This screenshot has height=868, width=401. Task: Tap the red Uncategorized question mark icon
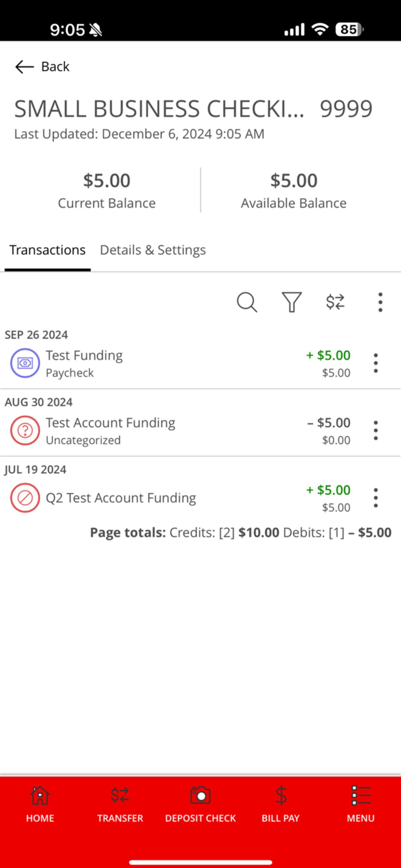(x=25, y=430)
